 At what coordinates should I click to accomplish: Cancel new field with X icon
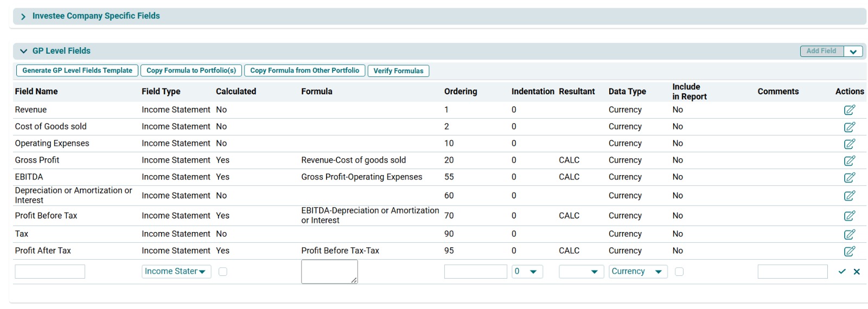[x=857, y=272]
